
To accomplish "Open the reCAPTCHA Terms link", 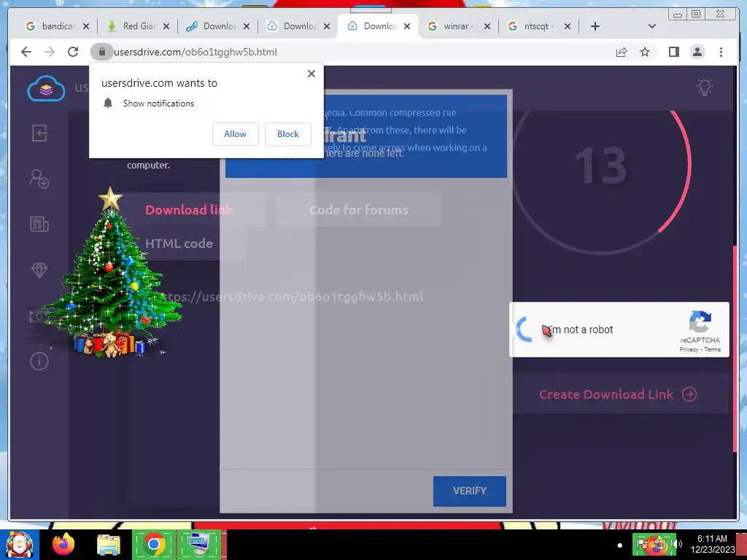I will click(712, 349).
